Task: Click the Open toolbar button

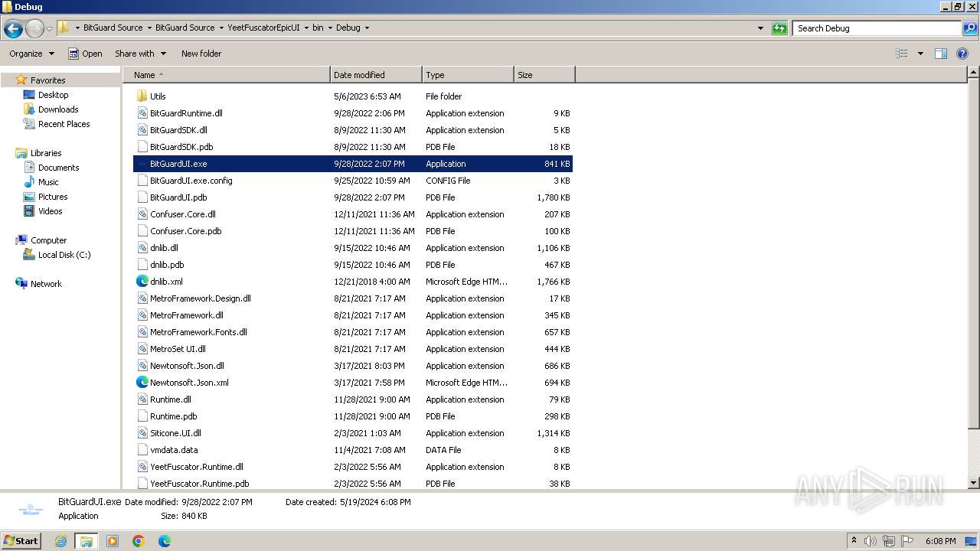Action: coord(85,54)
